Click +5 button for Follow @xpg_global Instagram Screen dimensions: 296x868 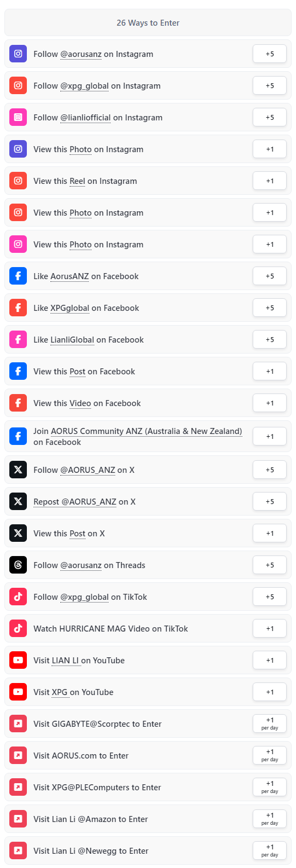pyautogui.click(x=270, y=85)
